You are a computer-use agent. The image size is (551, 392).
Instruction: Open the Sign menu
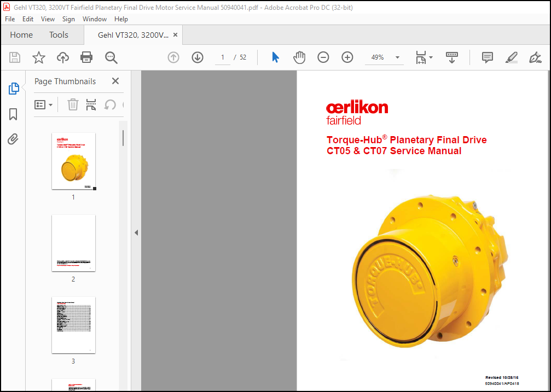pos(68,19)
